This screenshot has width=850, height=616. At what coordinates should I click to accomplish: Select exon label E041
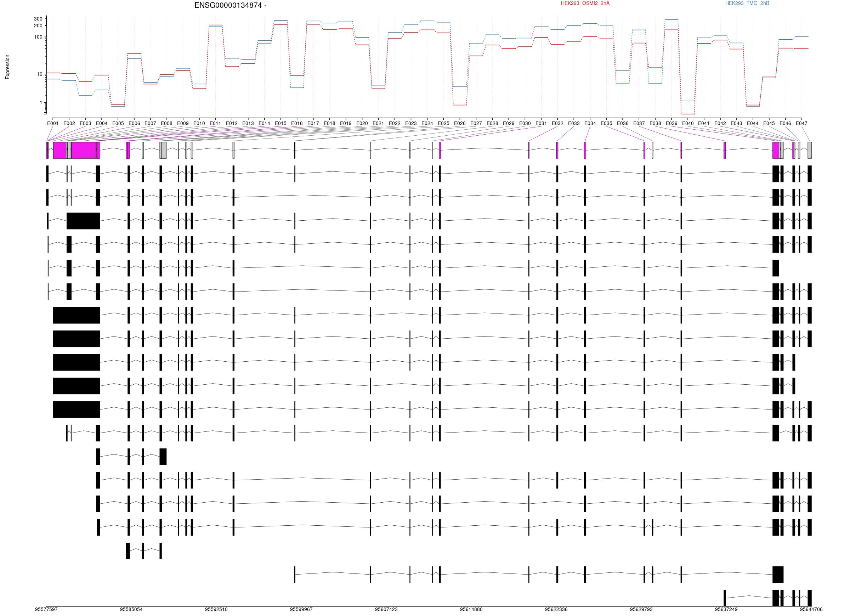tap(704, 123)
